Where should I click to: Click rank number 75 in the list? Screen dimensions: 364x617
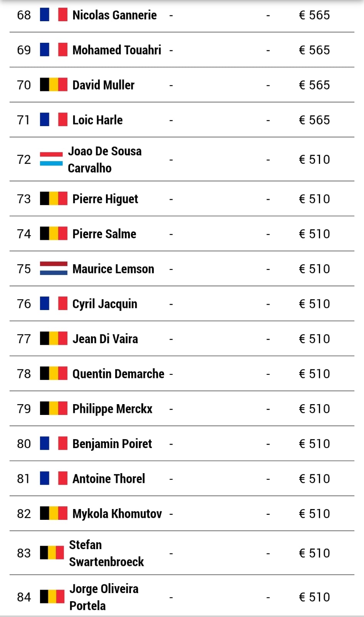pyautogui.click(x=24, y=269)
